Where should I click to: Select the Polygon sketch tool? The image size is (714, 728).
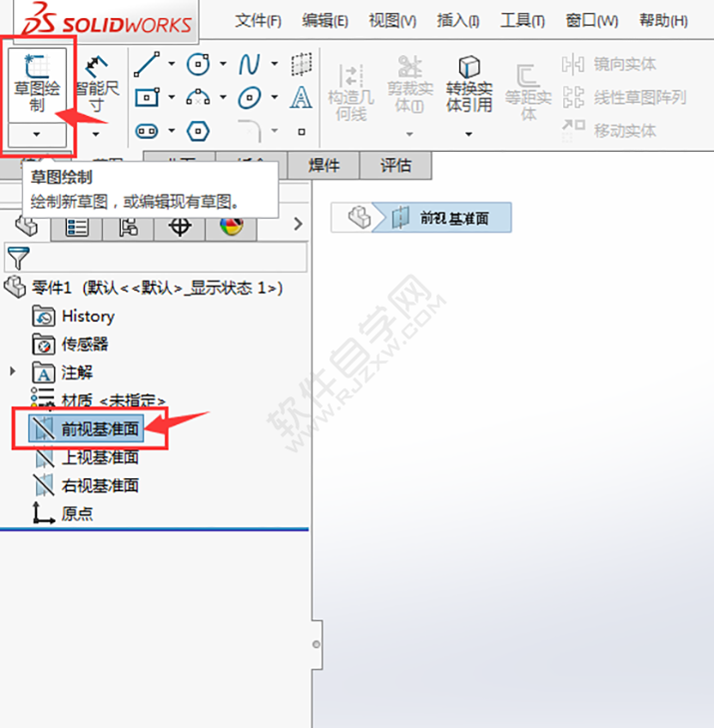[x=199, y=131]
